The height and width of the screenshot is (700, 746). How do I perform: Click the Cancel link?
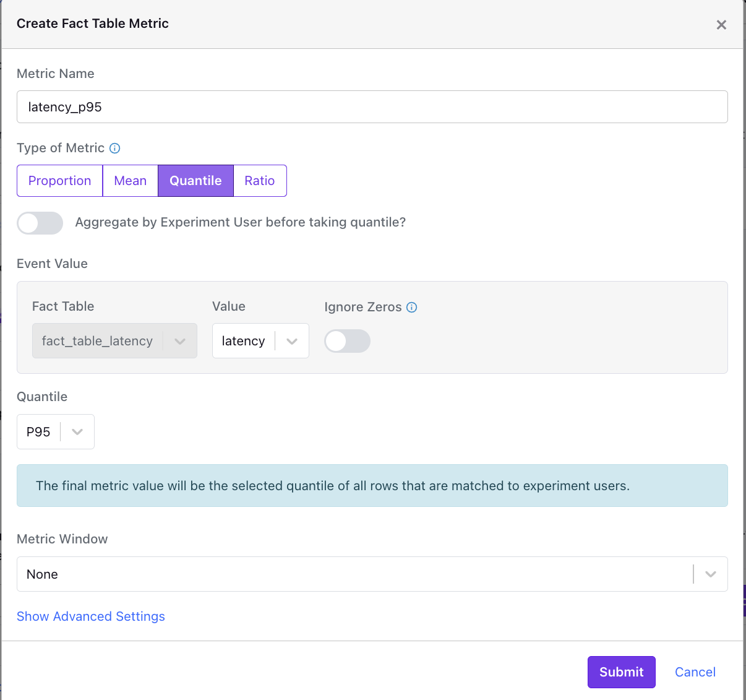[x=695, y=672]
